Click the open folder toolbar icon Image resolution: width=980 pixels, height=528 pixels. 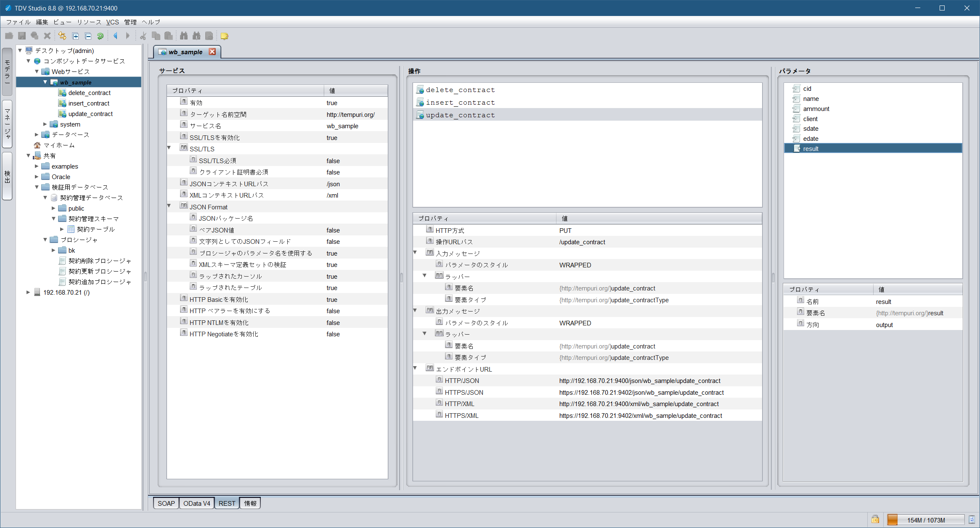click(9, 36)
